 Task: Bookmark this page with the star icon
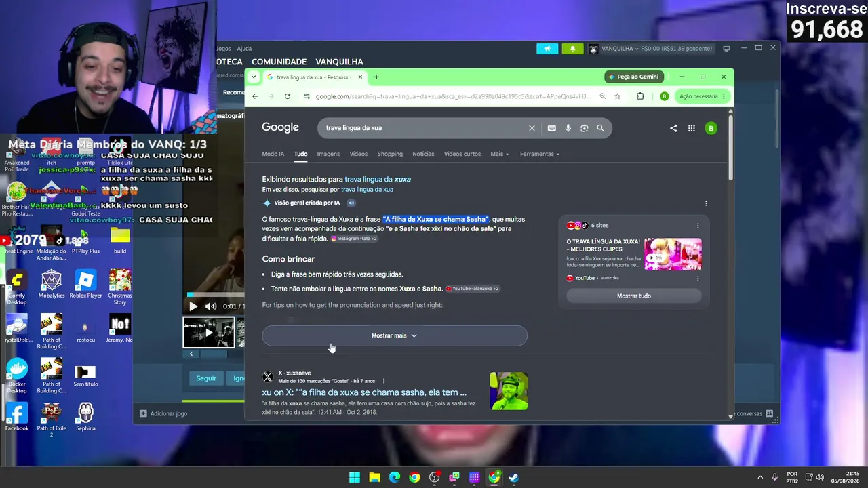point(618,96)
